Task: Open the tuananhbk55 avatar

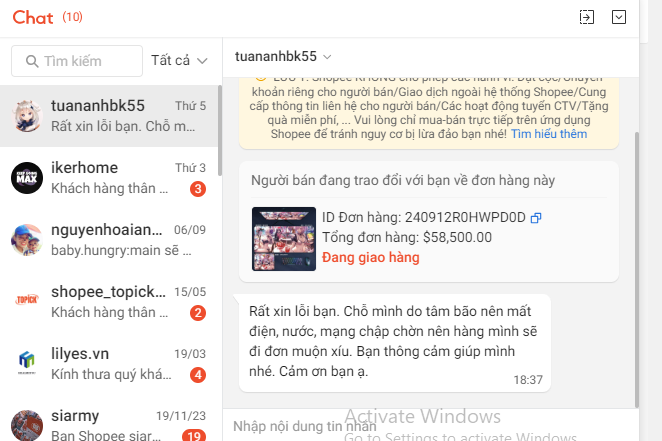Action: [x=27, y=116]
